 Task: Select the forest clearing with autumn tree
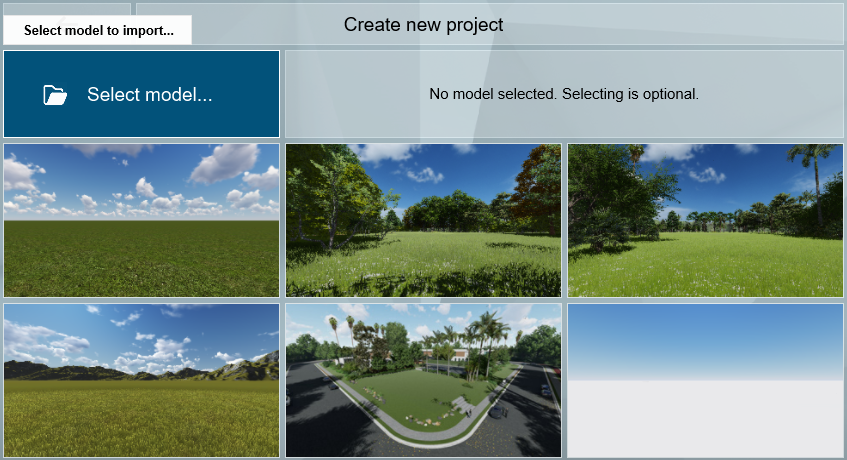[x=423, y=220]
